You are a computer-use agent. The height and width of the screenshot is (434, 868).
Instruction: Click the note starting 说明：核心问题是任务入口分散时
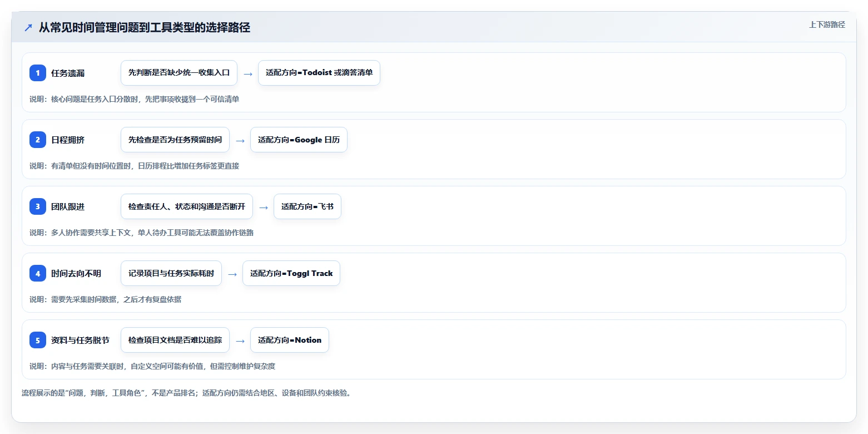[x=134, y=99]
